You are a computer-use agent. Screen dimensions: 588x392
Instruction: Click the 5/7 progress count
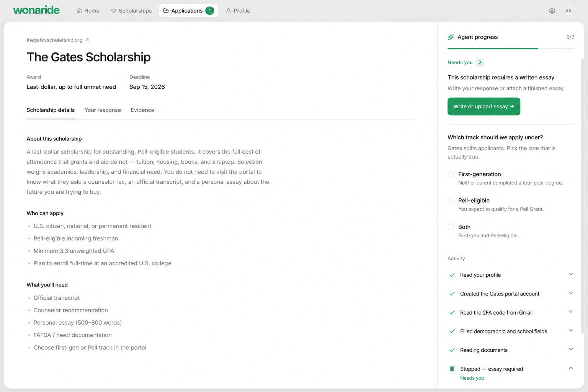570,37
